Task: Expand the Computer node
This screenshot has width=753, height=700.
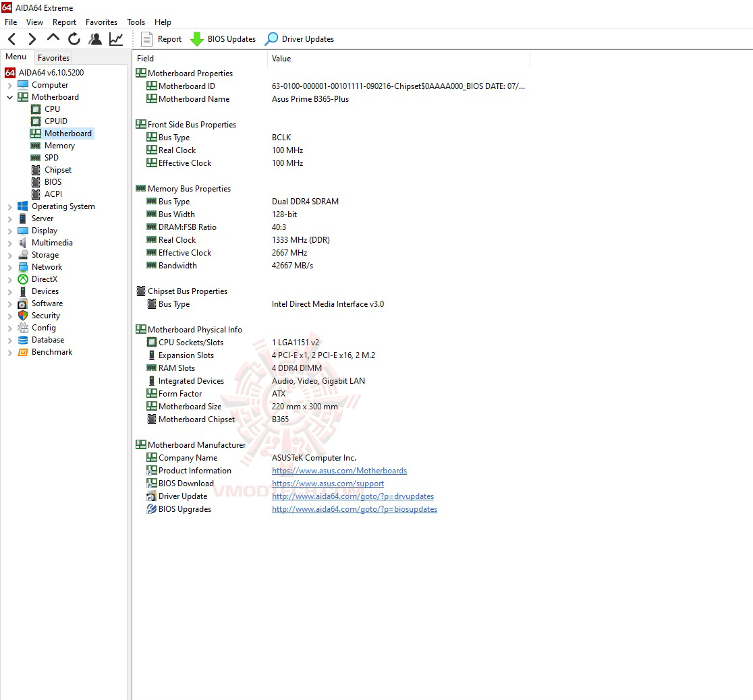Action: [x=9, y=86]
